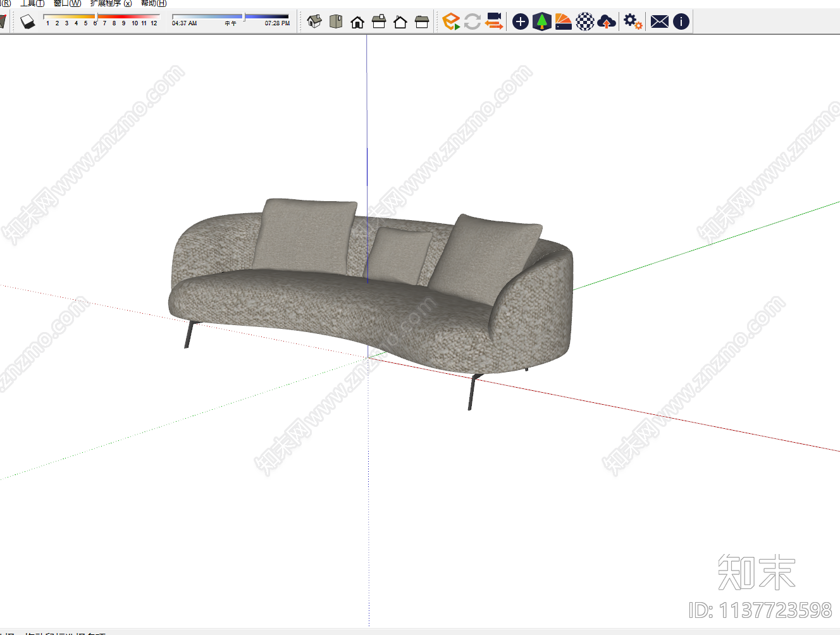
Task: Switch to Back view
Action: coord(400,22)
